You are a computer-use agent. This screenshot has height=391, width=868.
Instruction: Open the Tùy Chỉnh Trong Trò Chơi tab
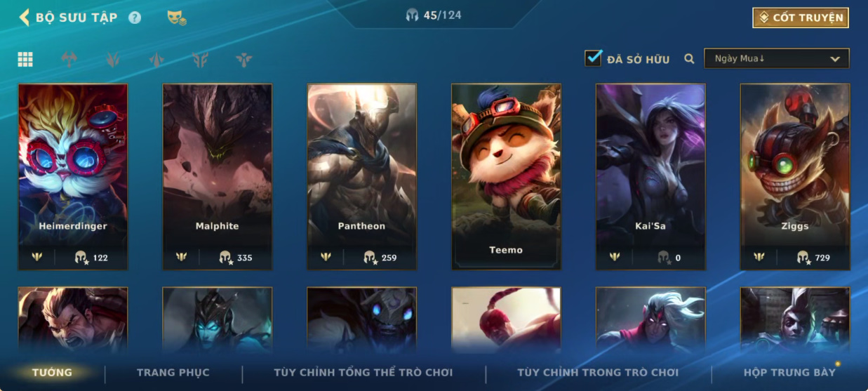tap(598, 373)
